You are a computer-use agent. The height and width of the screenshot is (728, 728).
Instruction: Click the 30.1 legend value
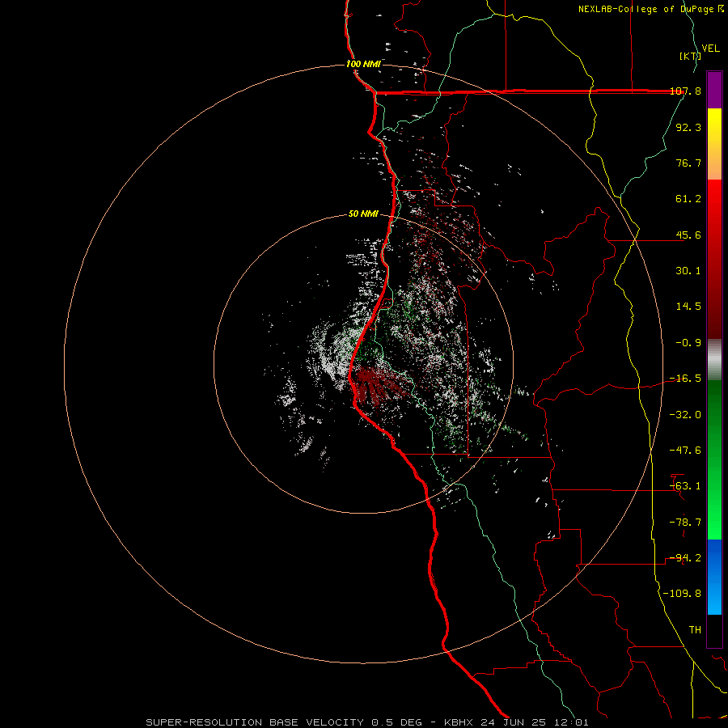pyautogui.click(x=688, y=271)
